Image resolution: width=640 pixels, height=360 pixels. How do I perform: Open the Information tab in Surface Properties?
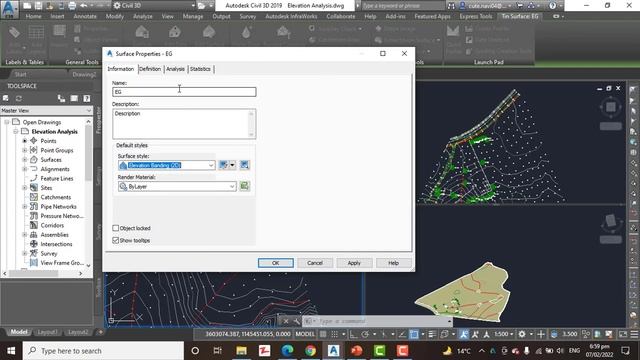click(x=120, y=69)
